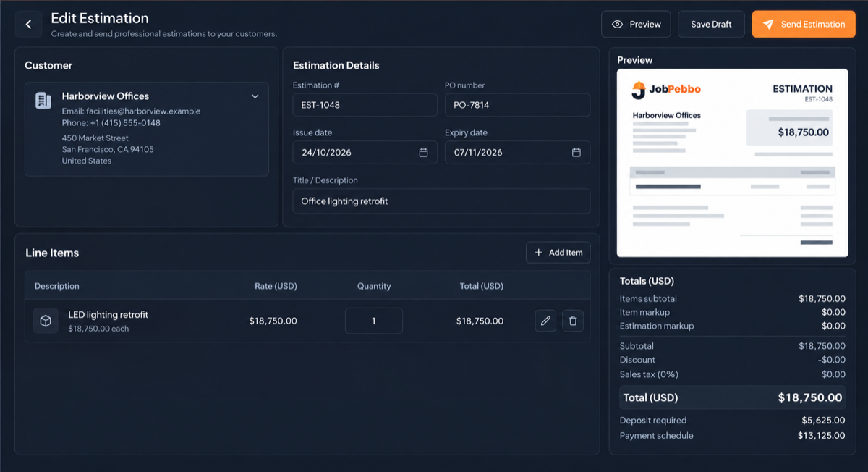This screenshot has height=472, width=868.
Task: Click the Title / Description field
Action: click(441, 201)
